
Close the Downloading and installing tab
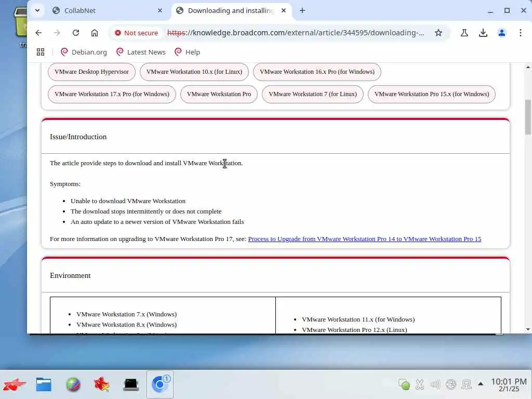pyautogui.click(x=284, y=10)
